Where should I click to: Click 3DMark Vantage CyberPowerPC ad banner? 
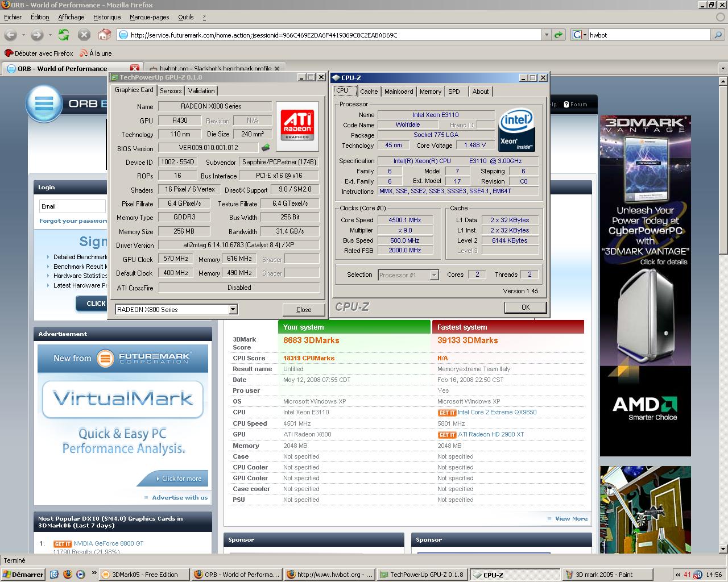645,286
